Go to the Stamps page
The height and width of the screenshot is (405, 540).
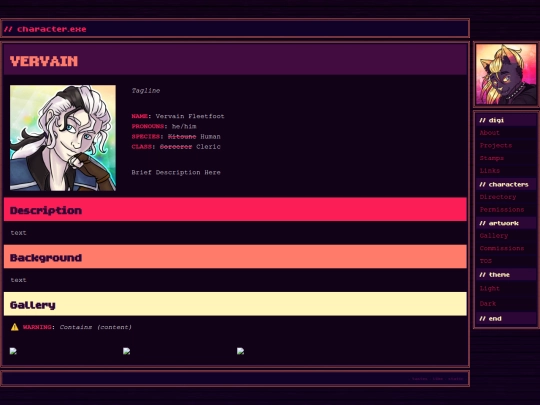coord(491,158)
